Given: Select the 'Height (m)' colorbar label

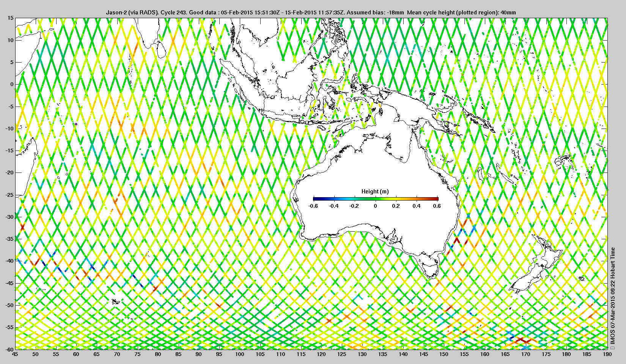Looking at the screenshot, I should 375,191.
